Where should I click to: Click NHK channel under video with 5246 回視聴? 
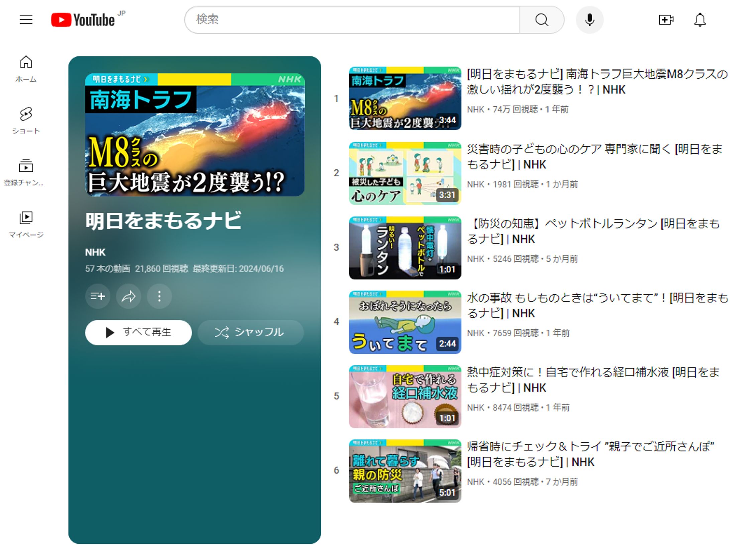click(x=475, y=259)
